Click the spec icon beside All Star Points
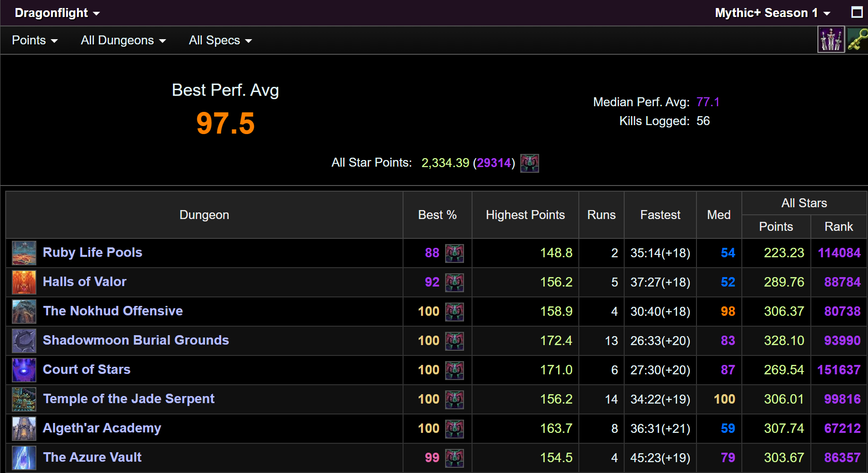 point(530,163)
